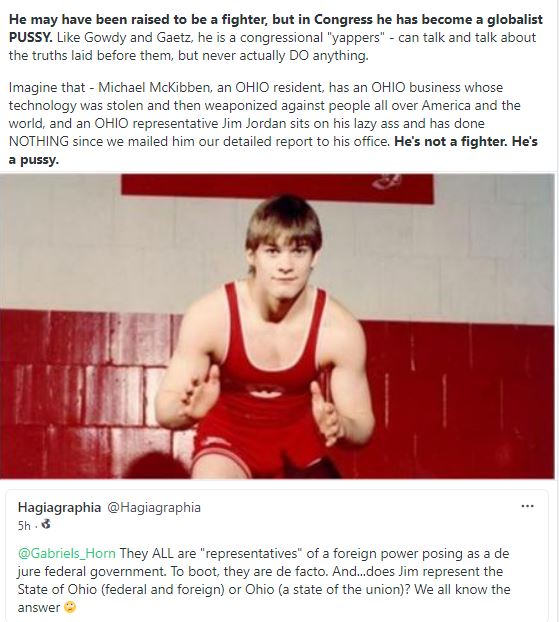Follow the @Gabriels_Horn mention link

click(x=67, y=553)
